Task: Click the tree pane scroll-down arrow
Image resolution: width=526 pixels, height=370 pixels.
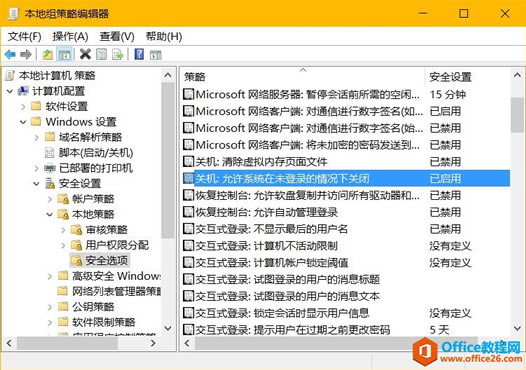Action: click(168, 328)
